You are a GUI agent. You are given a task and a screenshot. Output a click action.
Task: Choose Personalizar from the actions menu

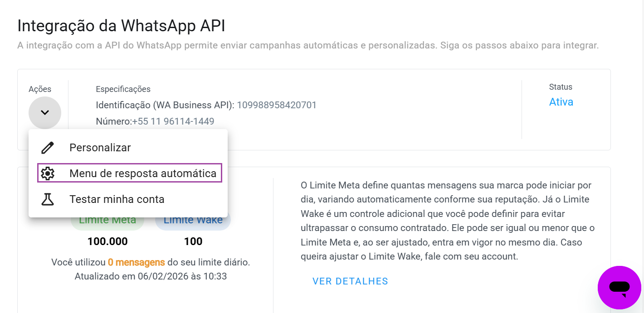point(100,147)
